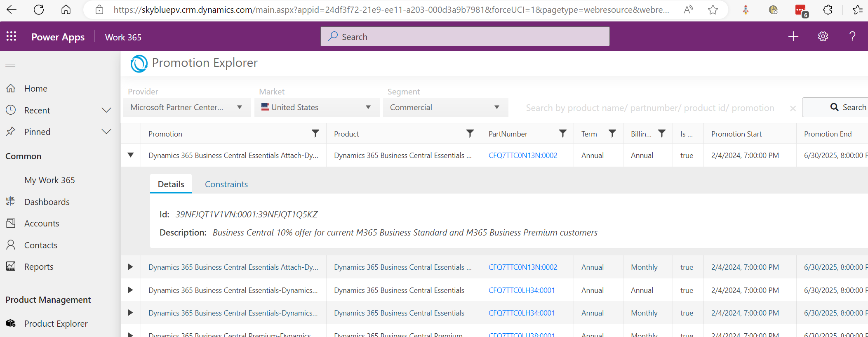Filter the Term column
Screen dimensions: 868x337
[x=612, y=133]
